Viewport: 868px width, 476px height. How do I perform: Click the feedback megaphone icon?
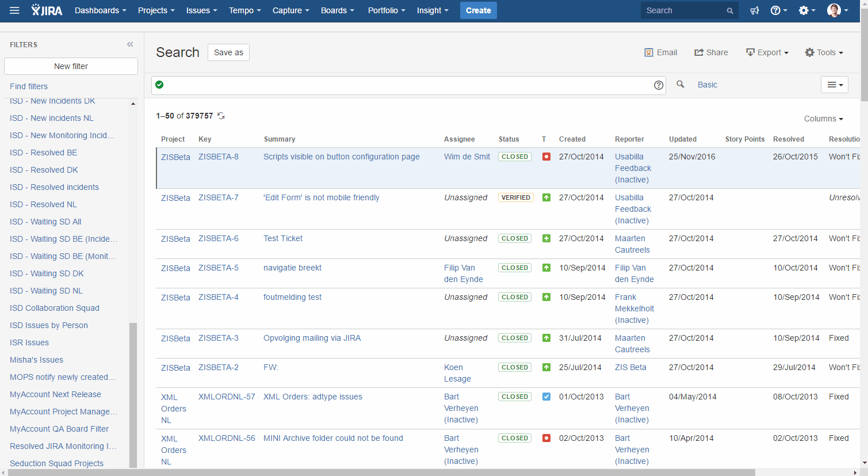coord(755,10)
